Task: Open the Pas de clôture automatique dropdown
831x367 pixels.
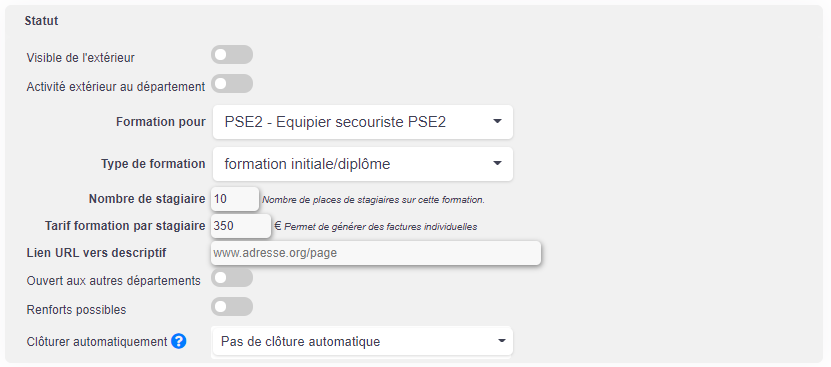Action: 363,342
